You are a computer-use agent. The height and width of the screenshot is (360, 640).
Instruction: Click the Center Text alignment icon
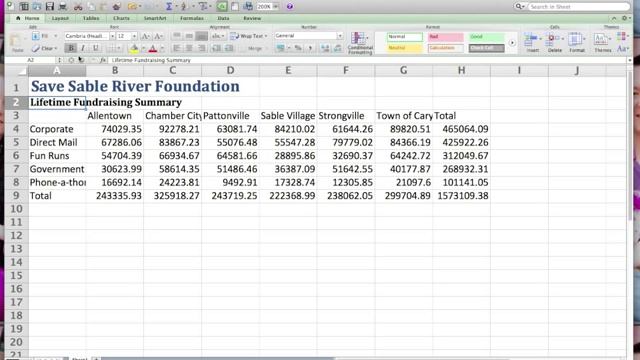click(x=189, y=48)
